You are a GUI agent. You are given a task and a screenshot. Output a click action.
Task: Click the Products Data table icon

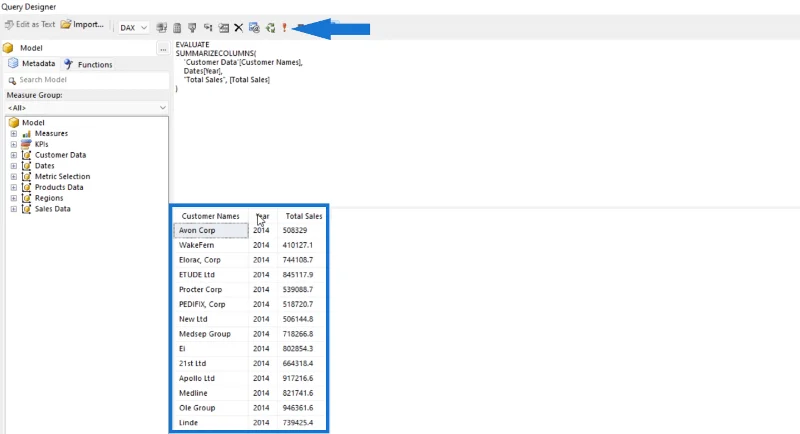click(x=27, y=187)
